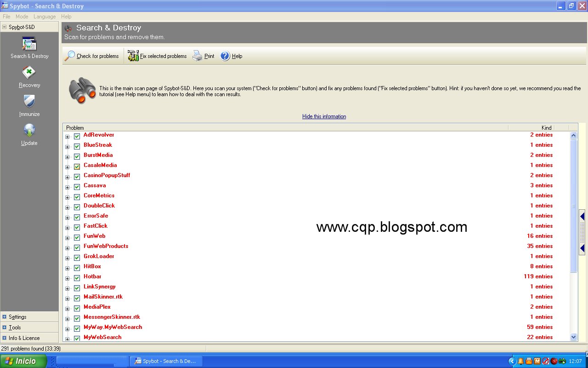Uncheck the AdRevolver checkbox
Image resolution: width=588 pixels, height=368 pixels.
coord(77,137)
